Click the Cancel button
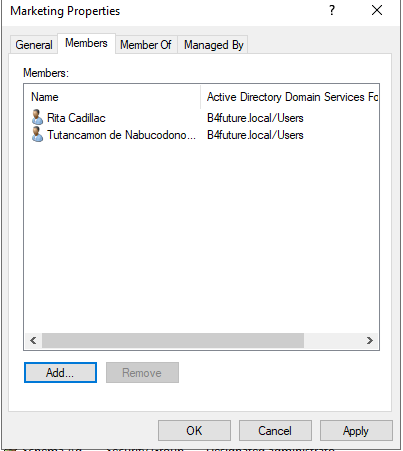This screenshot has width=403, height=451. tap(275, 431)
